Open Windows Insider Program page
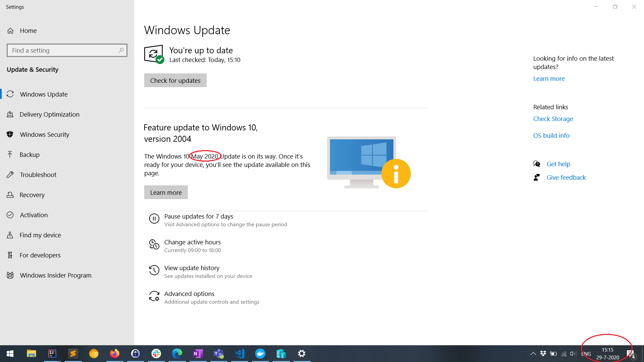Image resolution: width=644 pixels, height=362 pixels. pyautogui.click(x=67, y=275)
